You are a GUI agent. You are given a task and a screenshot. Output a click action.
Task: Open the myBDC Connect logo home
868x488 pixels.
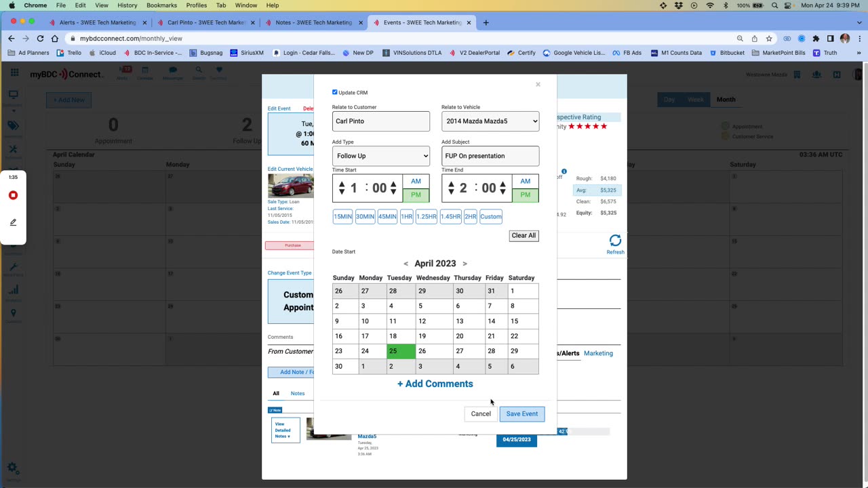tap(66, 74)
